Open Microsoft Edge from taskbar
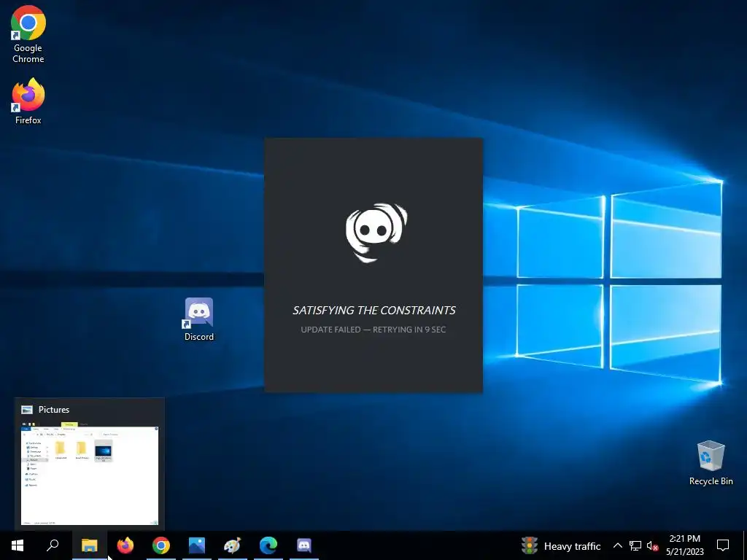 pyautogui.click(x=268, y=545)
